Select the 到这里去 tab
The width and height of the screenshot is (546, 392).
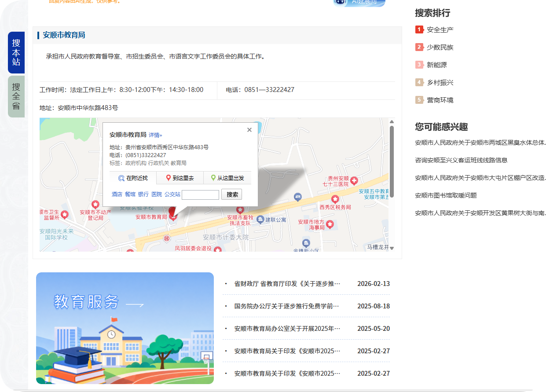pyautogui.click(x=180, y=178)
